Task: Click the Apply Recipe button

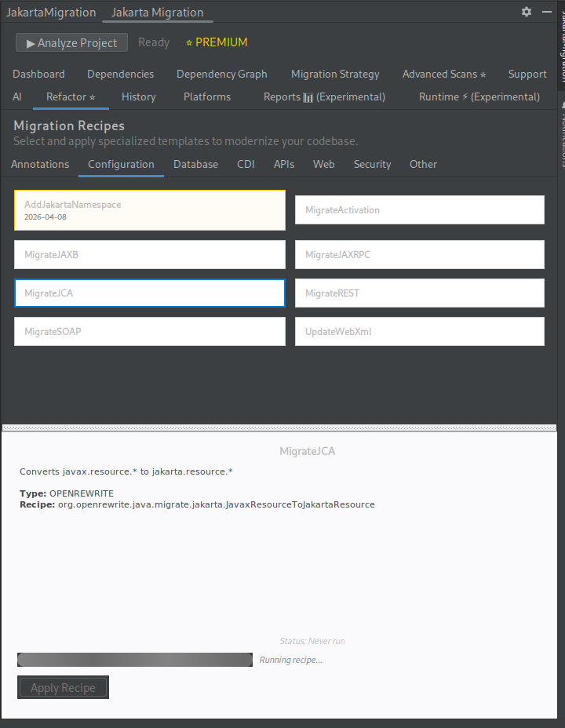Action: click(63, 687)
